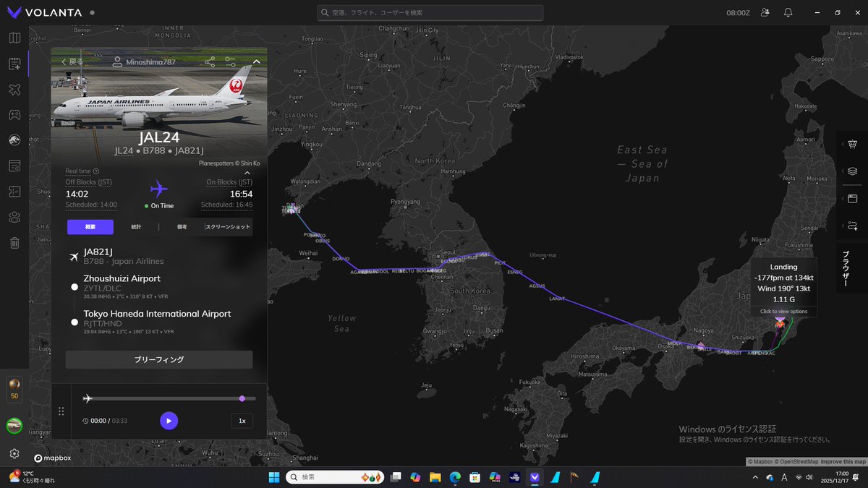
Task: Open Volanta settings gear icon
Action: (x=14, y=453)
